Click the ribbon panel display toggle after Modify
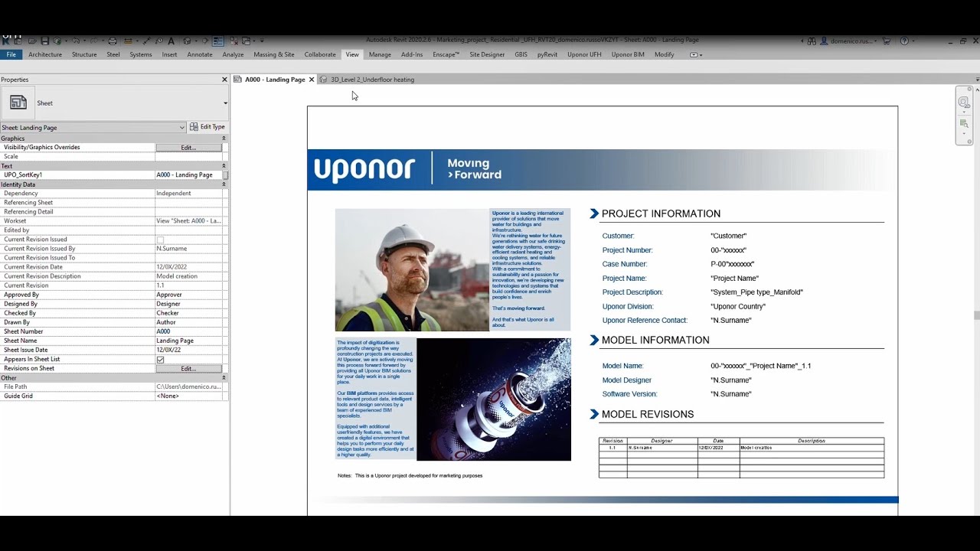 pyautogui.click(x=694, y=55)
